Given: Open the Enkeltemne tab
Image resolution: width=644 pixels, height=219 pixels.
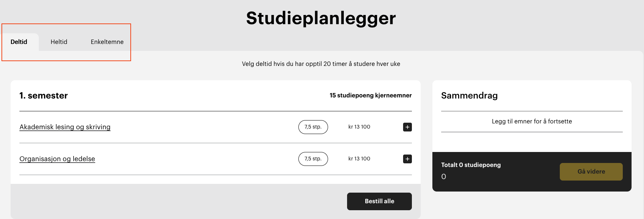Looking at the screenshot, I should pyautogui.click(x=107, y=42).
